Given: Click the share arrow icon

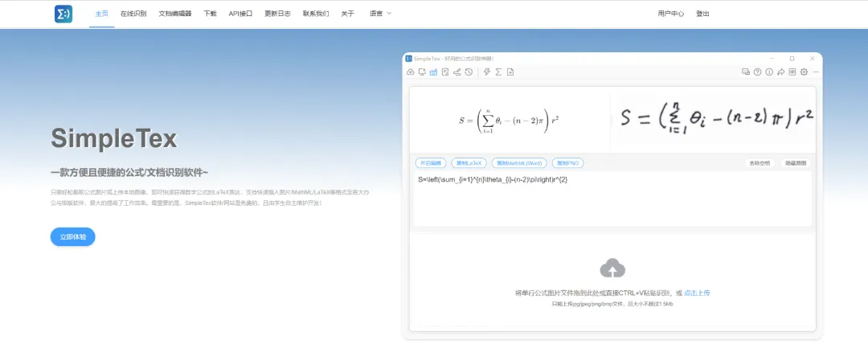Looking at the screenshot, I should point(780,72).
